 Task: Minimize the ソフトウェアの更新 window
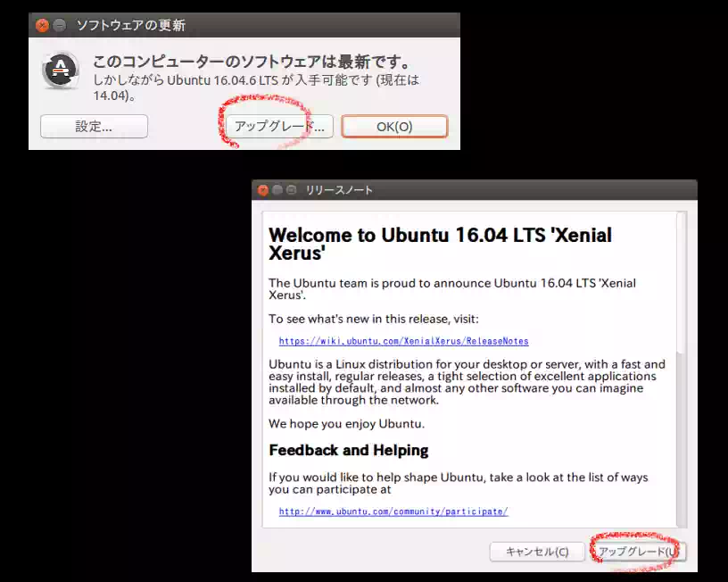click(x=60, y=25)
